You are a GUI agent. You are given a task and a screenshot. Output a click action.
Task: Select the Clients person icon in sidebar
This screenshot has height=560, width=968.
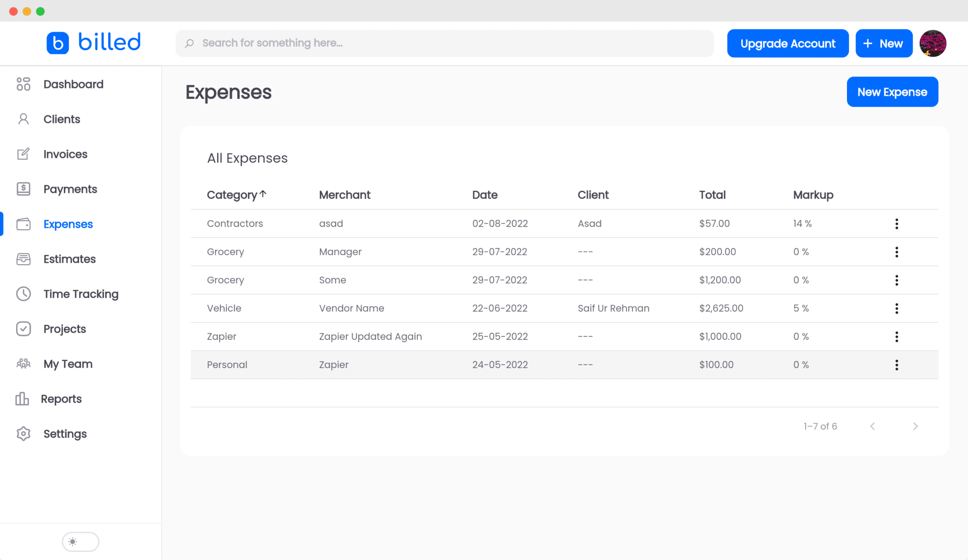[x=23, y=119]
